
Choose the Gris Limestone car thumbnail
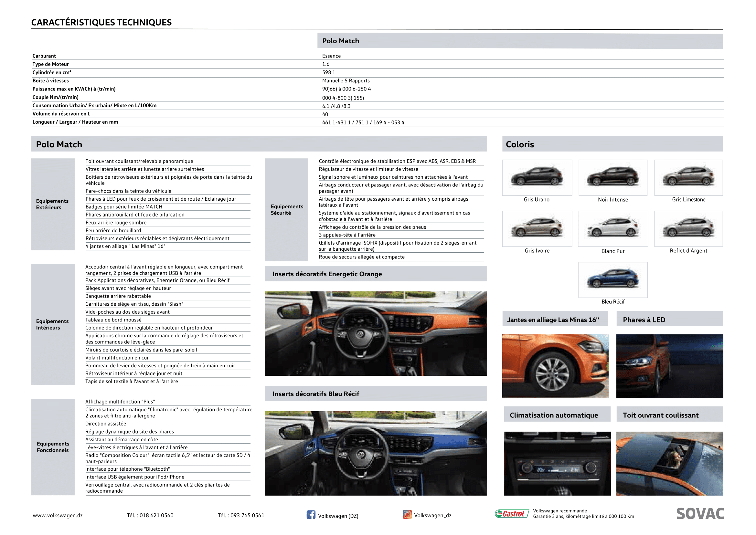click(688, 178)
